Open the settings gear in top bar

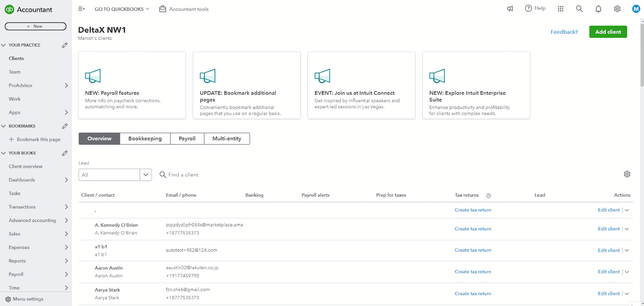[617, 9]
